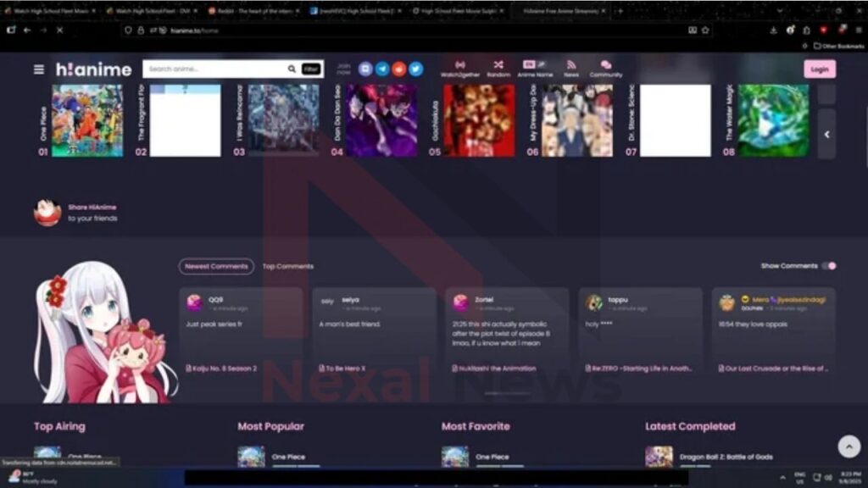Open the search Filter button
868x488 pixels.
click(x=309, y=67)
